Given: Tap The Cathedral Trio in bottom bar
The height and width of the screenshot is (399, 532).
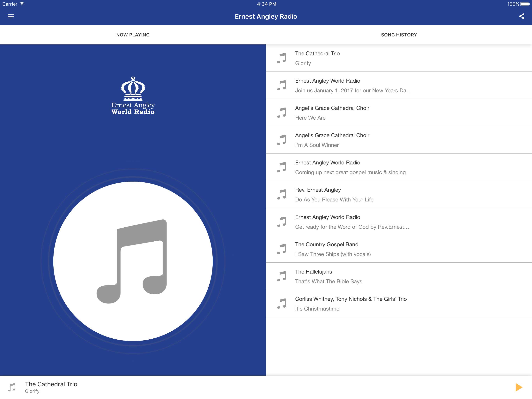Looking at the screenshot, I should coord(51,384).
